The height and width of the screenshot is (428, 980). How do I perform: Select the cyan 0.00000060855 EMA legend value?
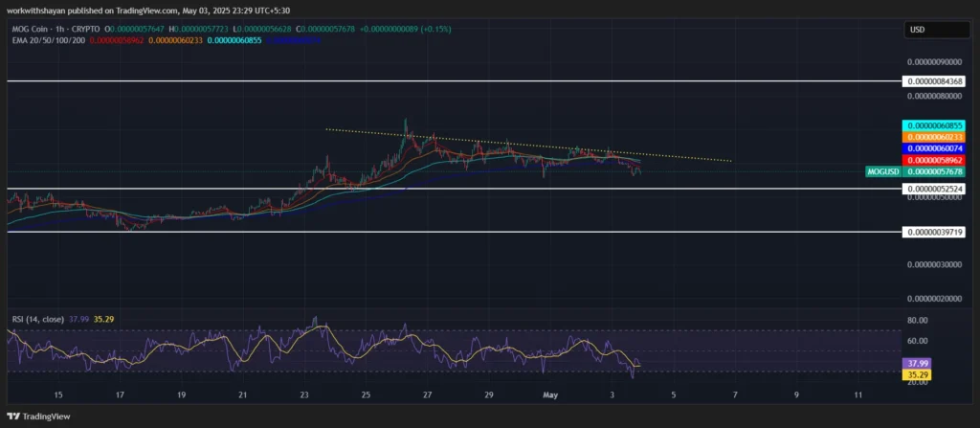point(234,40)
